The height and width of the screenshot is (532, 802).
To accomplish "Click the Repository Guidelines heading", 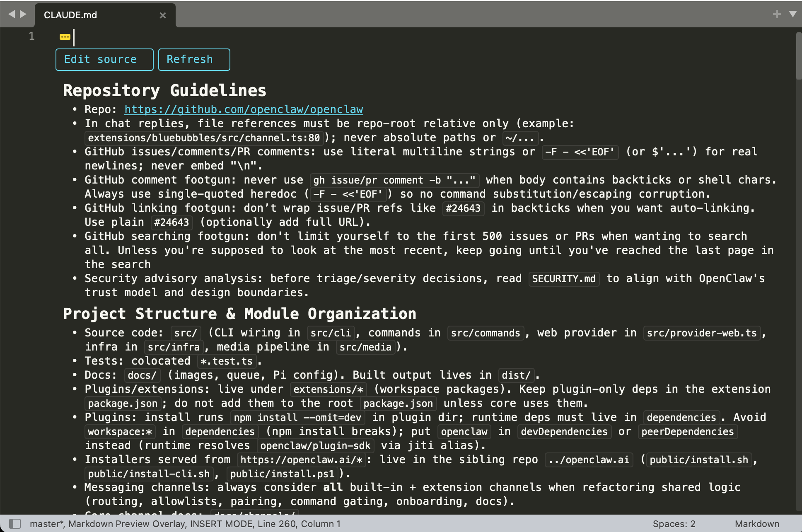I will pyautogui.click(x=164, y=90).
